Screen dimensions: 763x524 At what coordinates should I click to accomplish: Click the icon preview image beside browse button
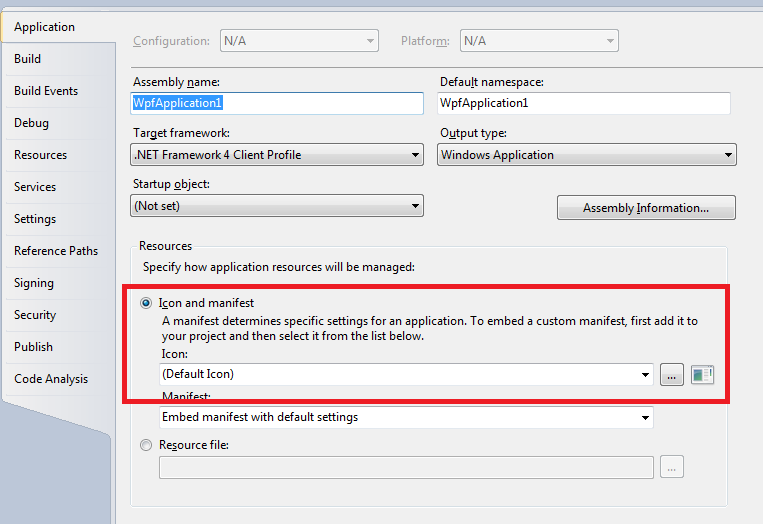702,375
